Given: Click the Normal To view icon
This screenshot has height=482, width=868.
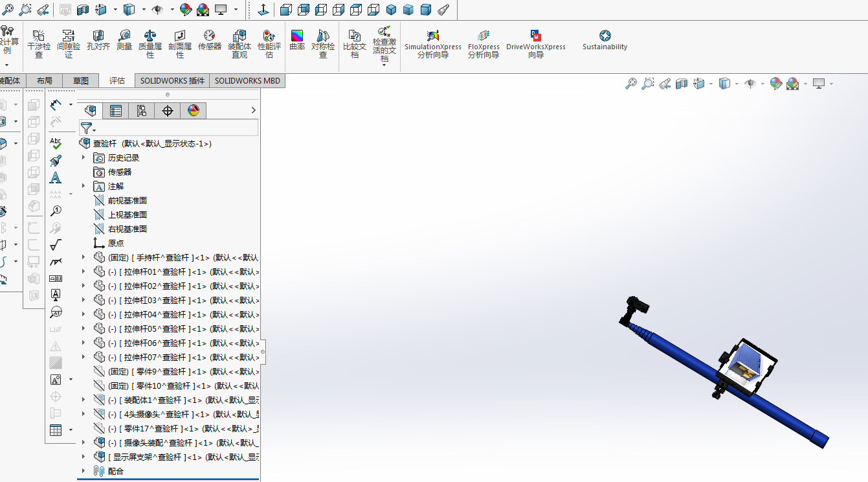Looking at the screenshot, I should pyautogui.click(x=263, y=10).
